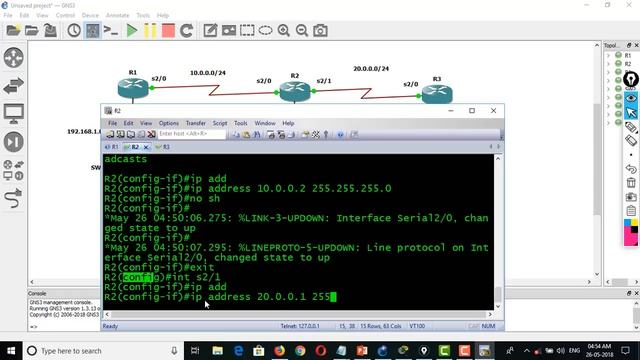Image resolution: width=640 pixels, height=360 pixels.
Task: Switch to the R1 session tab
Action: pyautogui.click(x=112, y=147)
